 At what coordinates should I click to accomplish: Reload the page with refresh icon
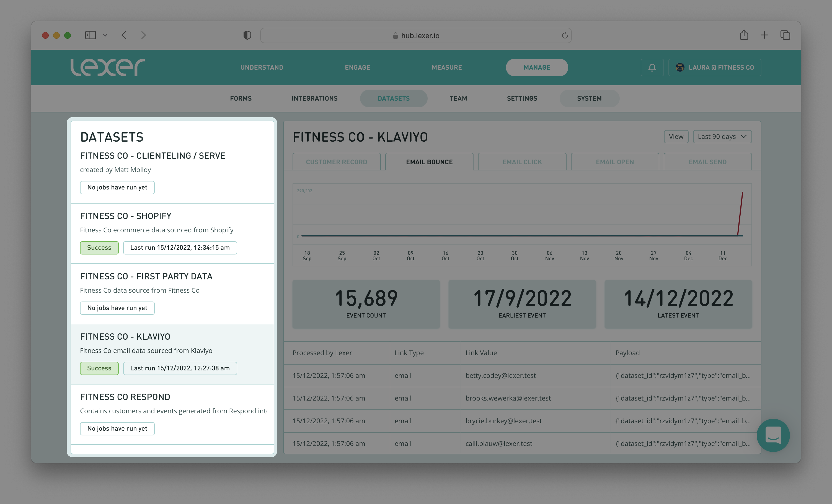(565, 35)
